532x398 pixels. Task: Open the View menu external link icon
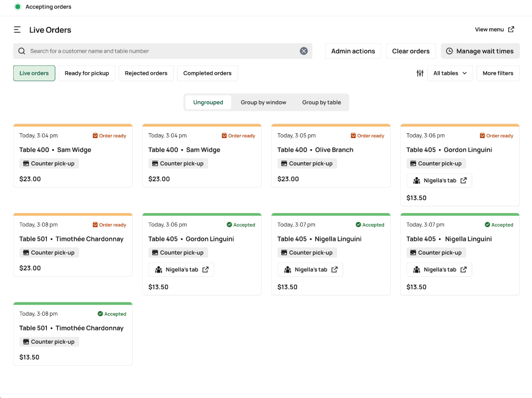pos(511,30)
